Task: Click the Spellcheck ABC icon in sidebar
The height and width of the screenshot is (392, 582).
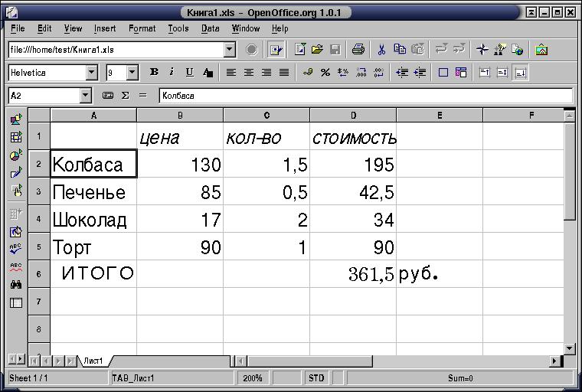Action: 16,249
